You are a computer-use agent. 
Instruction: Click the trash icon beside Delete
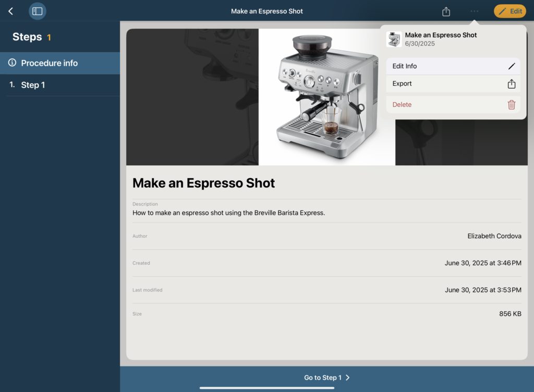(512, 104)
